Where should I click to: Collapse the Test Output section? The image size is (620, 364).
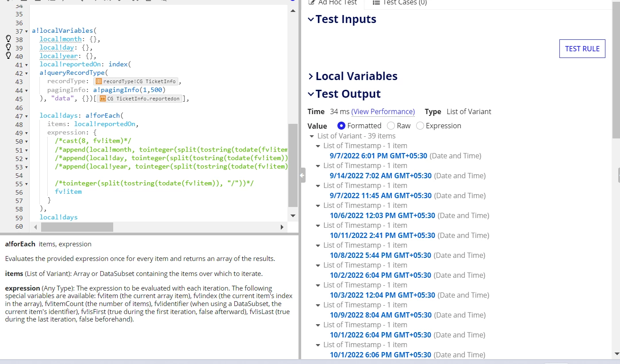click(311, 94)
